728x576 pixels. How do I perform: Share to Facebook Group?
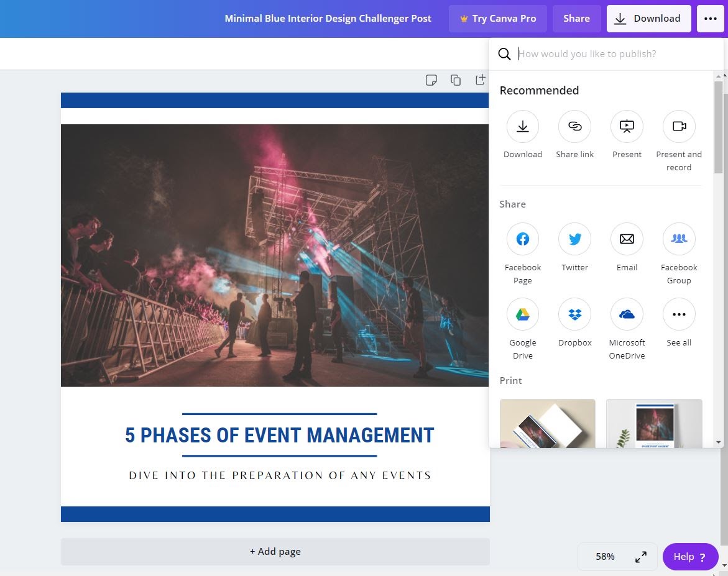click(x=679, y=239)
